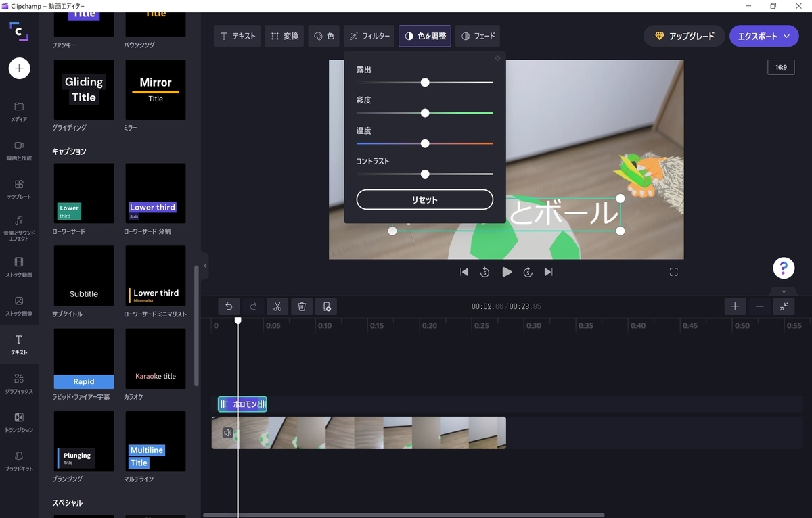Viewport: 812px width, 518px height.
Task: Skip to the end of the video
Action: [549, 272]
